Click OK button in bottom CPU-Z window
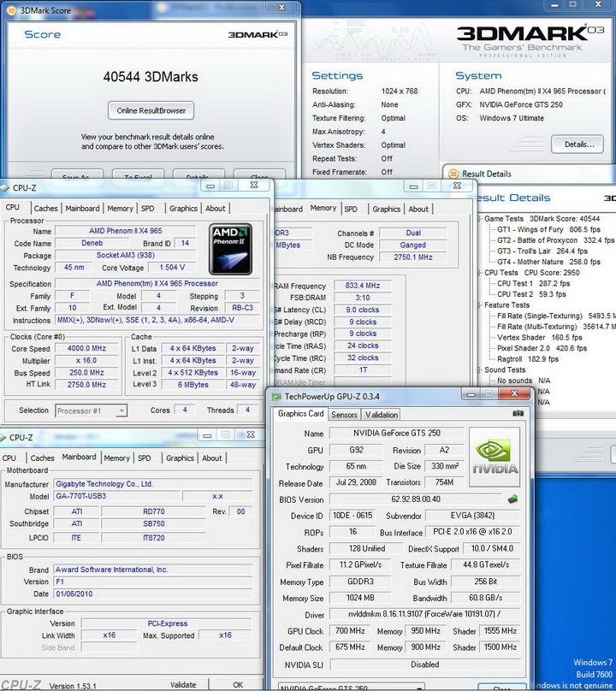The height and width of the screenshot is (691, 616). coord(238,685)
